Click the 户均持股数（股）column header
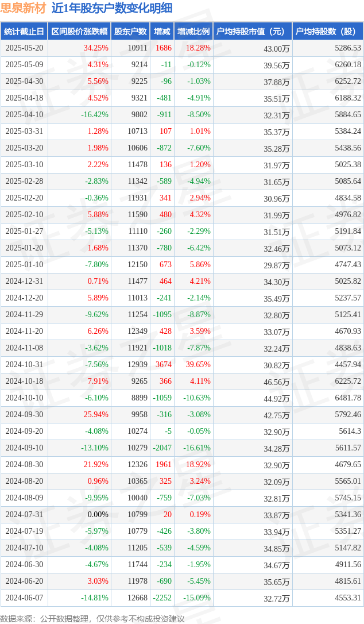364x624 pixels. [328, 32]
